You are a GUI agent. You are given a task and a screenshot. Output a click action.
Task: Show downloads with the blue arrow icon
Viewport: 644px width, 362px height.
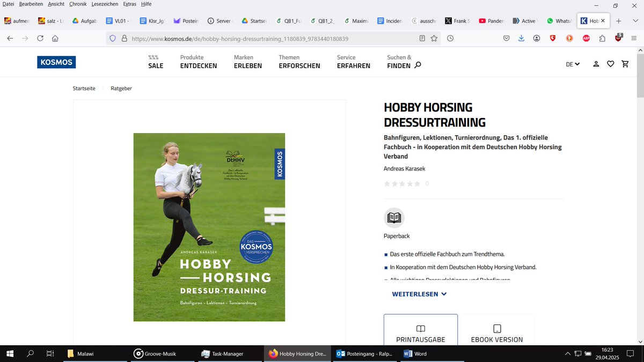[522, 39]
